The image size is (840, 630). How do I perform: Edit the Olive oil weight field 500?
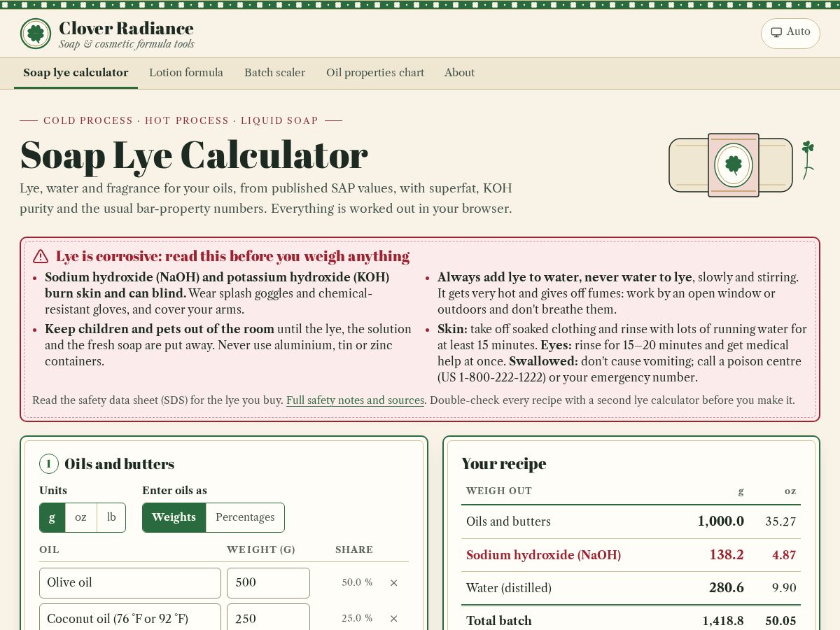click(x=268, y=582)
